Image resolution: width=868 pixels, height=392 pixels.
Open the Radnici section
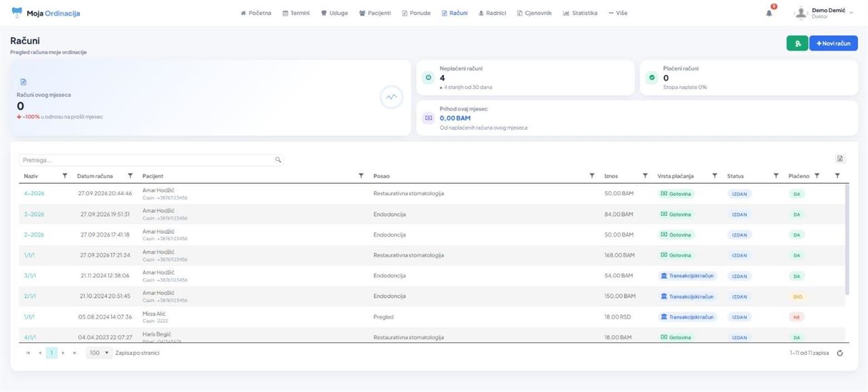(492, 13)
